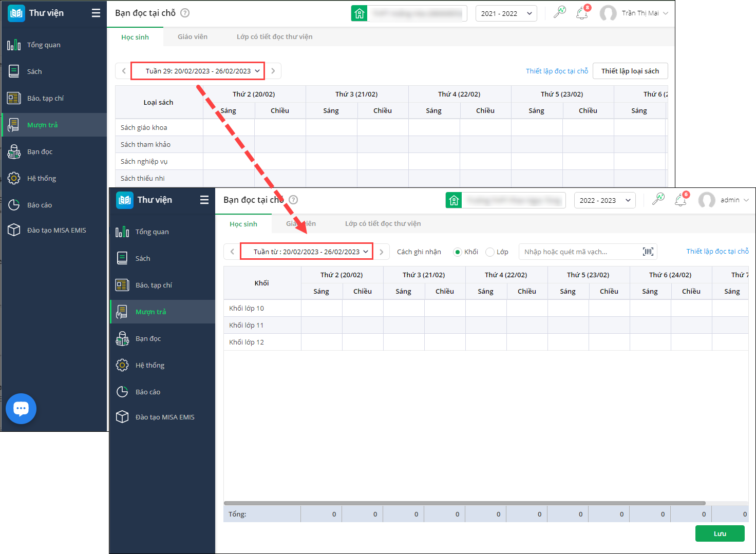
Task: Click green school home icon in front window
Action: click(x=454, y=200)
